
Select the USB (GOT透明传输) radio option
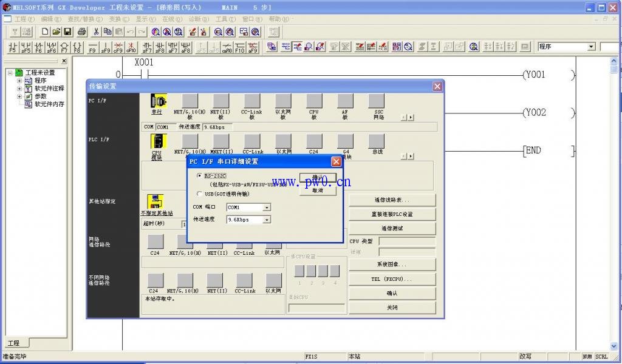pyautogui.click(x=200, y=194)
